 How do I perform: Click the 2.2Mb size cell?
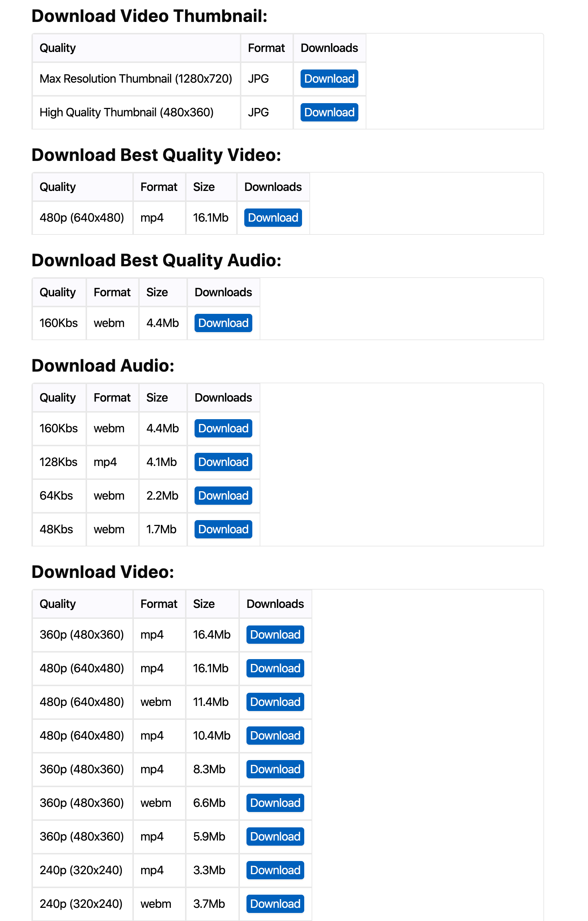point(163,496)
